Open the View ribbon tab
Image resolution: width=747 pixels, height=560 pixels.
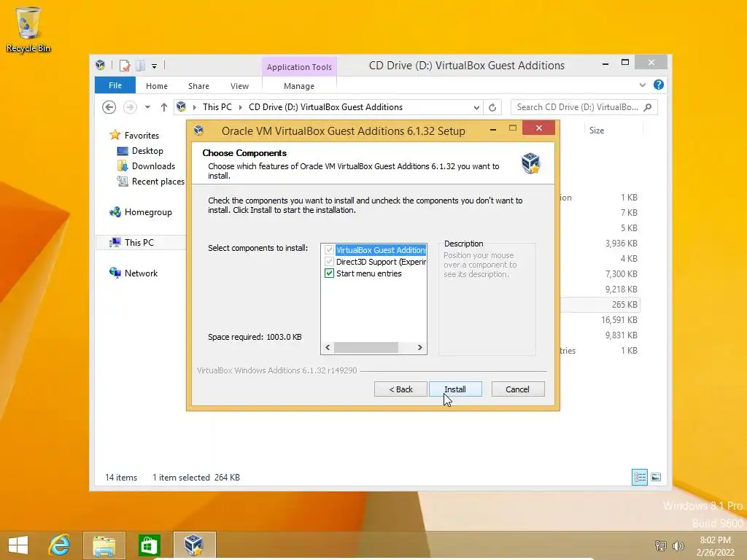(239, 86)
